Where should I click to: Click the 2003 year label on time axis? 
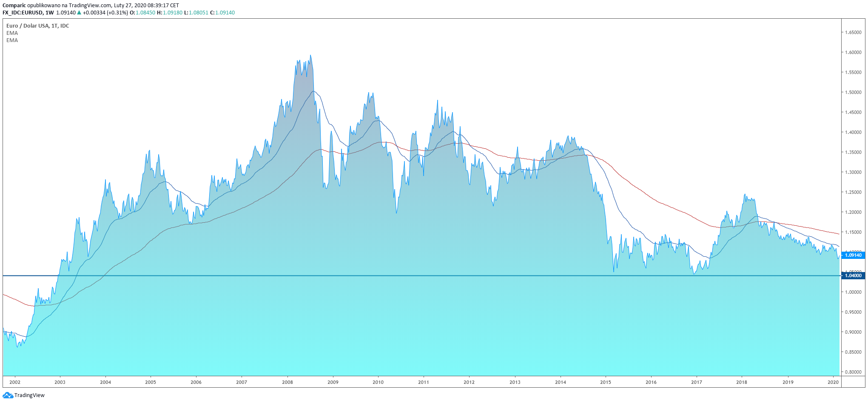tap(60, 382)
